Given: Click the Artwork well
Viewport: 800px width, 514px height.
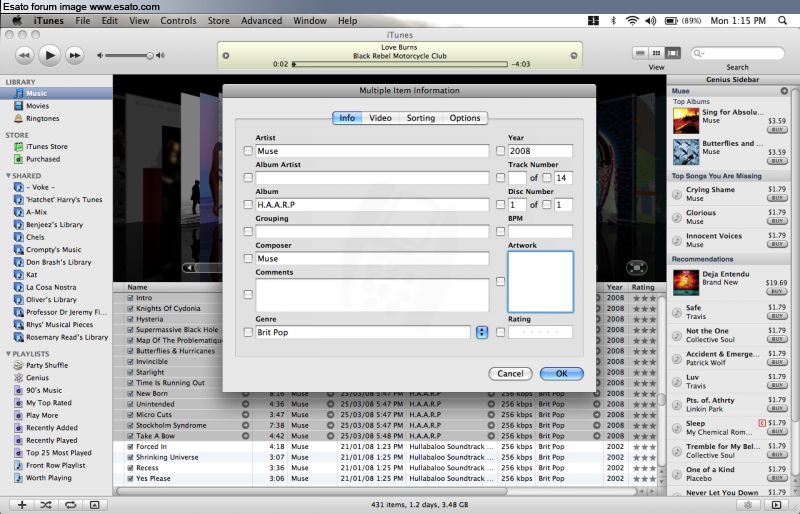Looking at the screenshot, I should tap(540, 282).
